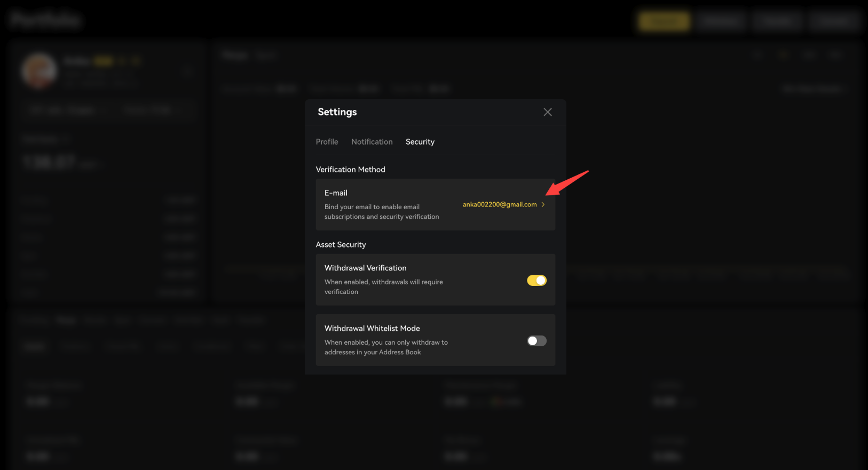868x470 pixels.
Task: Click the E-mail label in Verification Method
Action: [336, 193]
